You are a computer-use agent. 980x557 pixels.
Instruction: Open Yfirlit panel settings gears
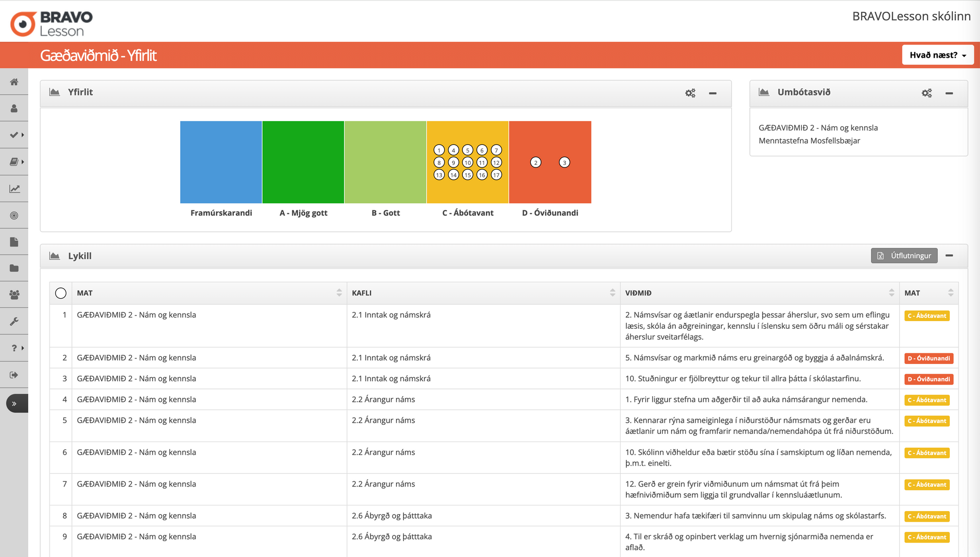[690, 93]
